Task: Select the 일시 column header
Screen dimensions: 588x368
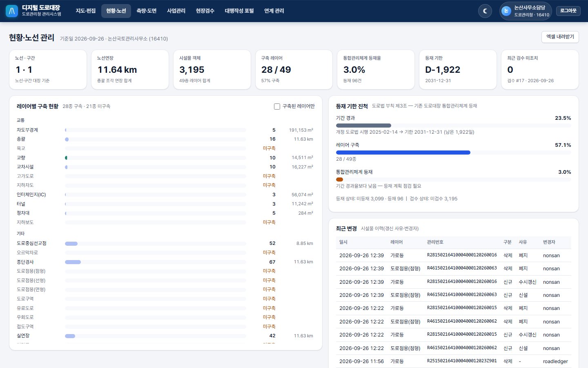Action: tap(343, 242)
